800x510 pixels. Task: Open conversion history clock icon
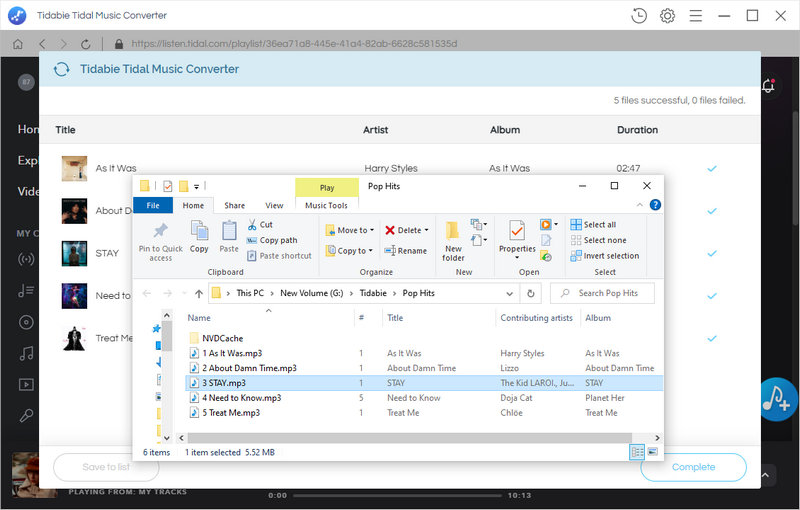click(x=639, y=16)
